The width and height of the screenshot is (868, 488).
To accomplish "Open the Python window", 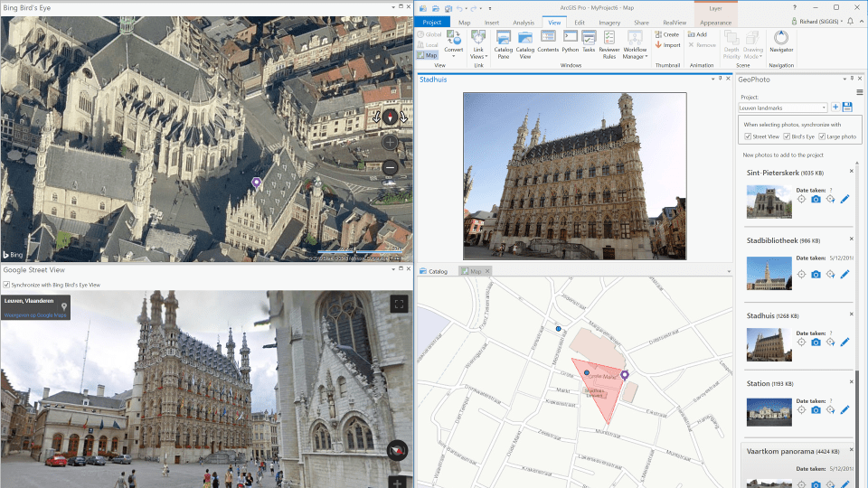I will point(571,42).
